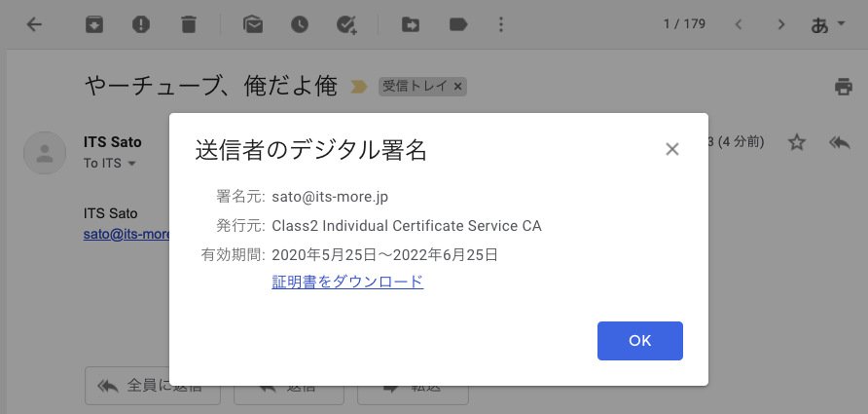Mark the message as unread
The image size is (868, 414).
[x=253, y=24]
